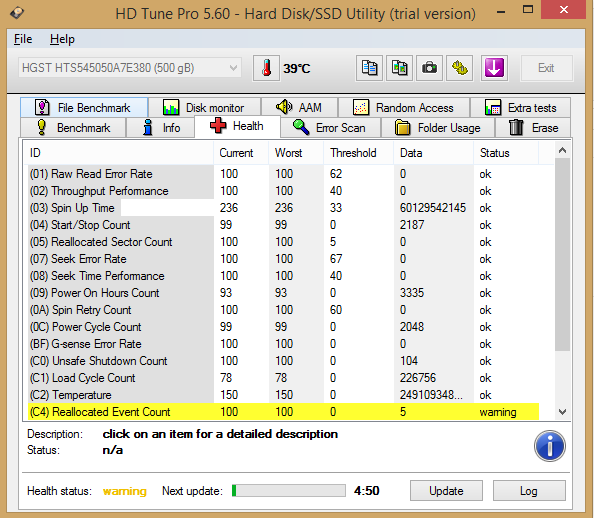Select the (C0) Unsafe Shutdown Count row
This screenshot has height=518, width=594.
pos(283,361)
